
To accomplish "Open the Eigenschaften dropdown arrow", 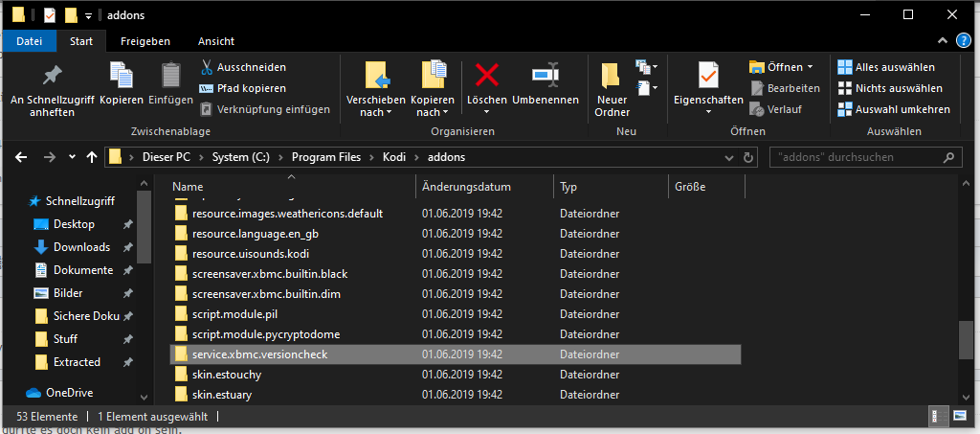I will pyautogui.click(x=708, y=112).
